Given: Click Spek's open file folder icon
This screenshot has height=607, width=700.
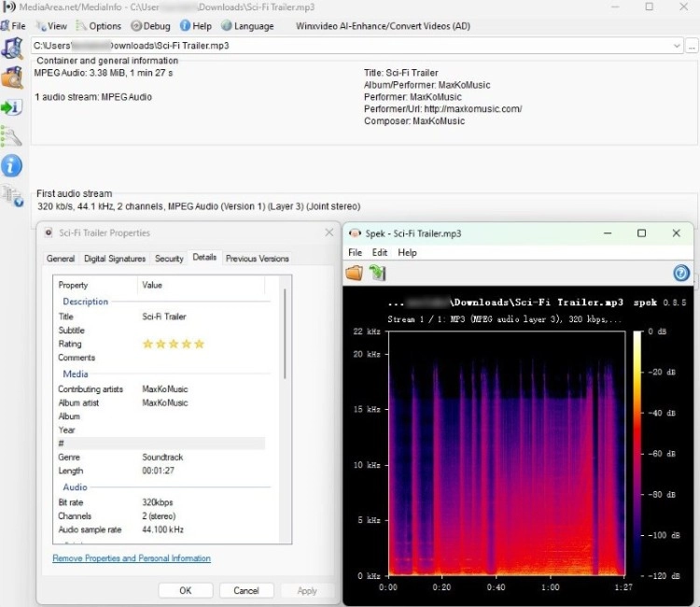Looking at the screenshot, I should coord(354,273).
